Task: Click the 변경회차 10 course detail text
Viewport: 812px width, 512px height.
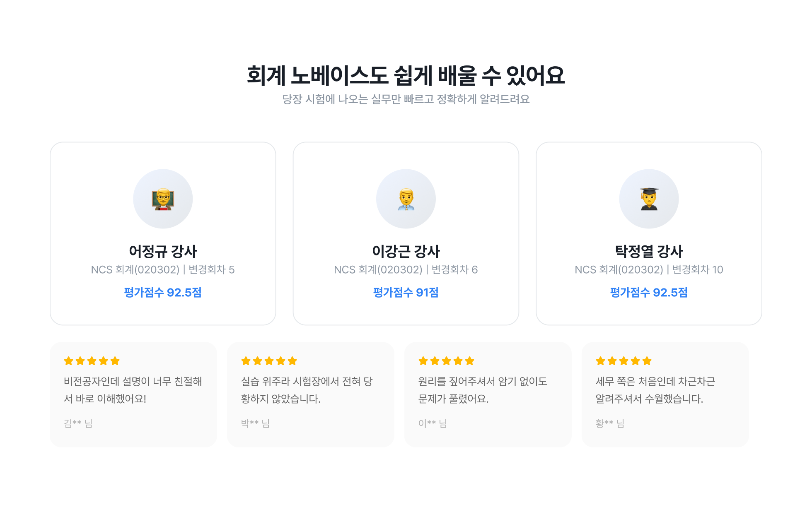Action: coord(698,270)
